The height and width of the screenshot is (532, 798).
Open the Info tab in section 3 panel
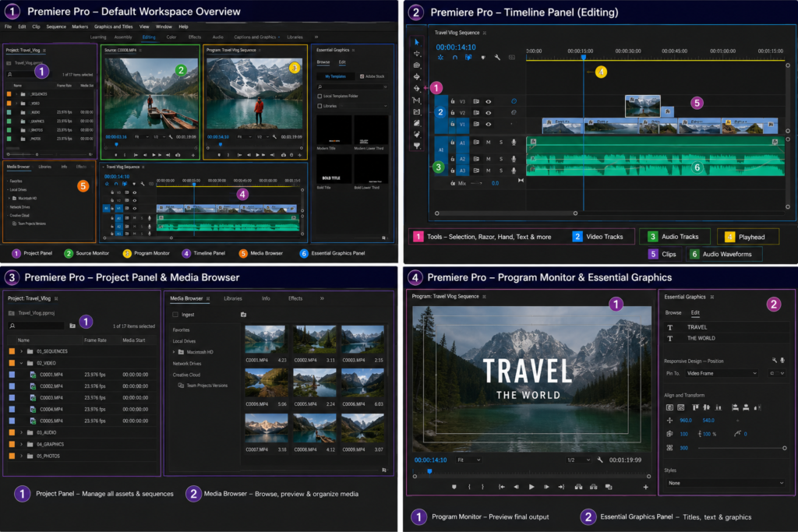[266, 298]
